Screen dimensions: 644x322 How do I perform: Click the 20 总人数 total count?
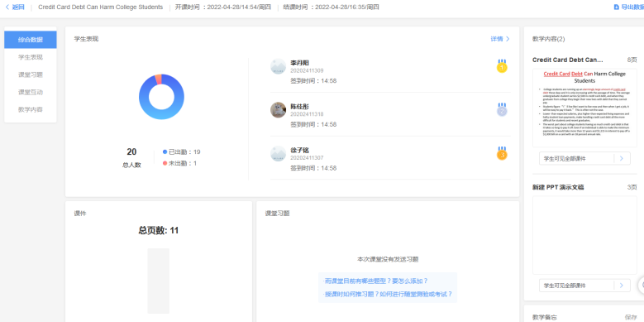pos(131,157)
